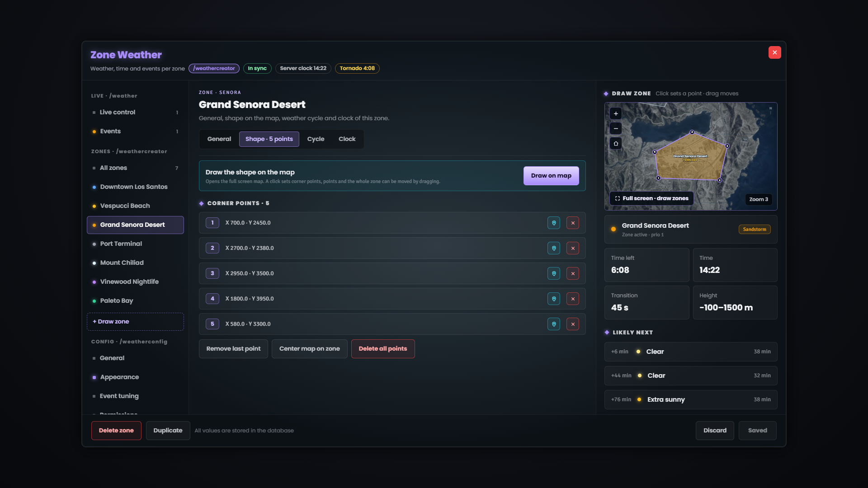Delete corner point 5

(x=573, y=324)
